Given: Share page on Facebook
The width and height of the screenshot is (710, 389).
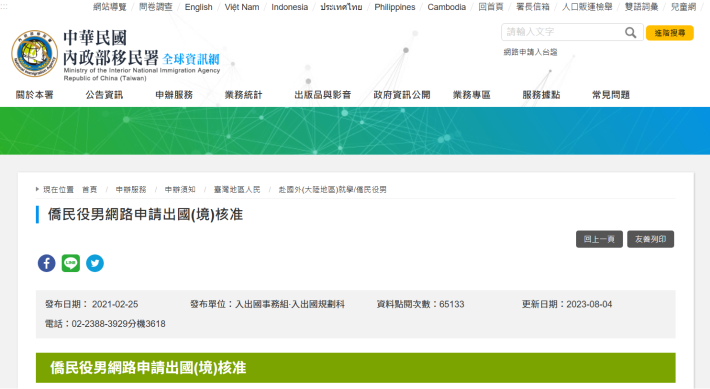Looking at the screenshot, I should pos(47,263).
